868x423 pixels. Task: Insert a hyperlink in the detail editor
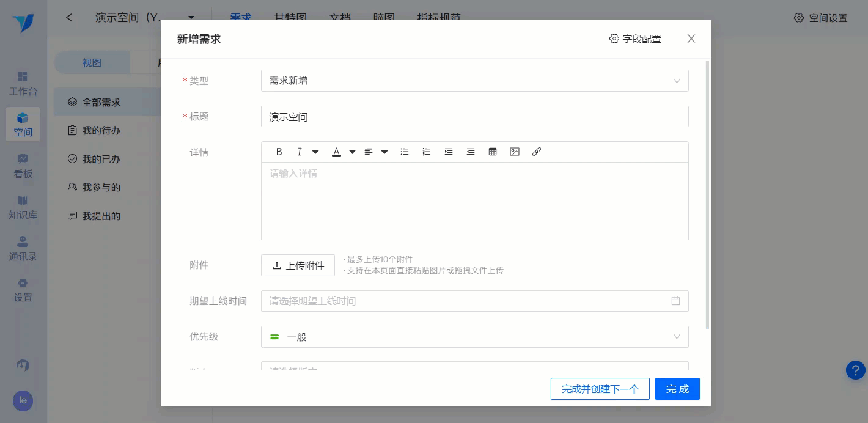(x=537, y=152)
